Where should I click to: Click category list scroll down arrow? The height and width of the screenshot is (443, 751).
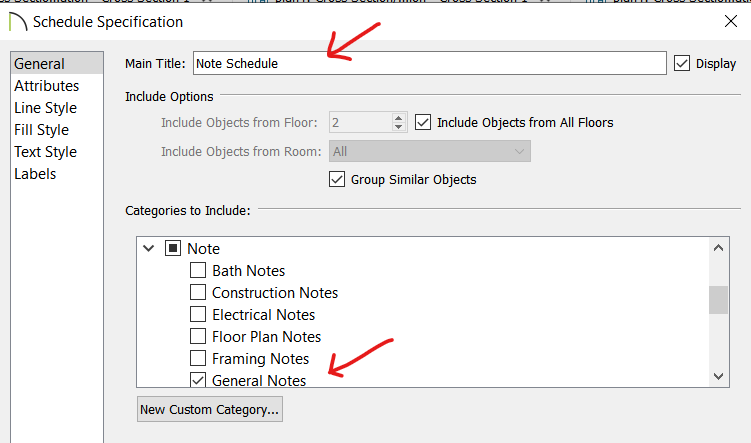pos(718,376)
